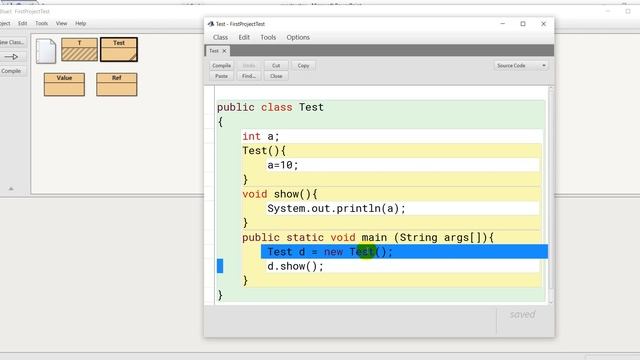Click New Class button in BlueJ sidebar
Viewport: 640px width, 360px height.
coord(12,42)
